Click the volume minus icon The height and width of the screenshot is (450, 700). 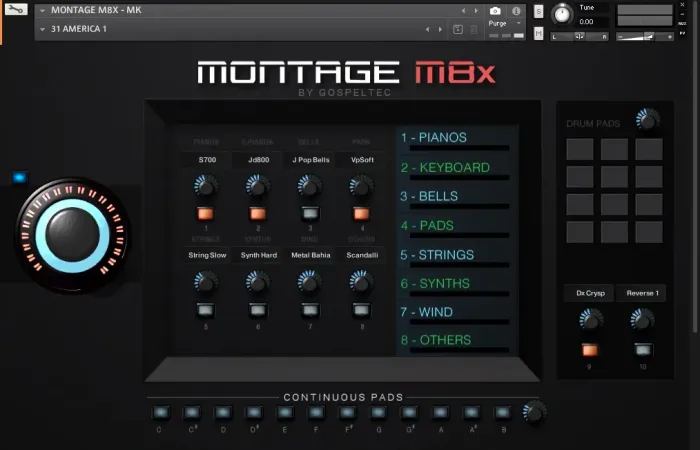[620, 37]
